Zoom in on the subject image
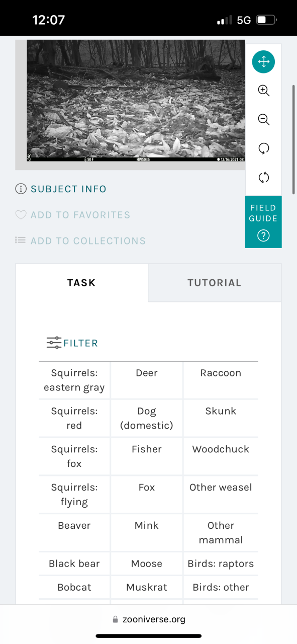The height and width of the screenshot is (644, 297). coord(263,91)
